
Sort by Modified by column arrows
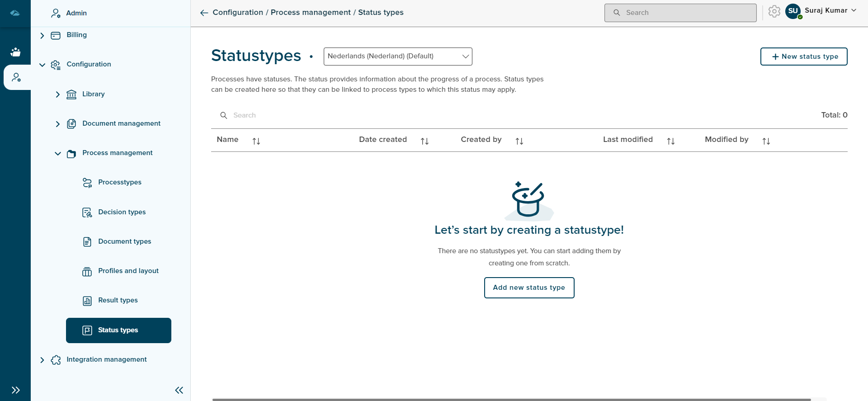766,141
